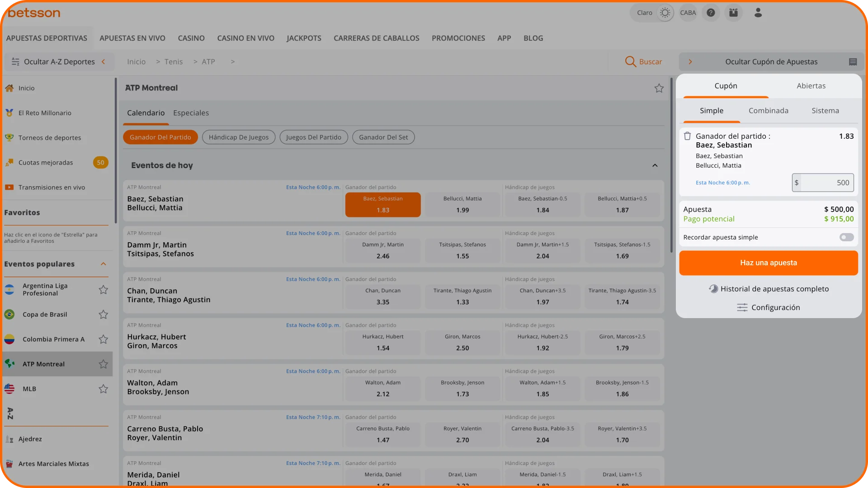Collapse the bet slip with orange chevron
The height and width of the screenshot is (488, 868).
(690, 62)
